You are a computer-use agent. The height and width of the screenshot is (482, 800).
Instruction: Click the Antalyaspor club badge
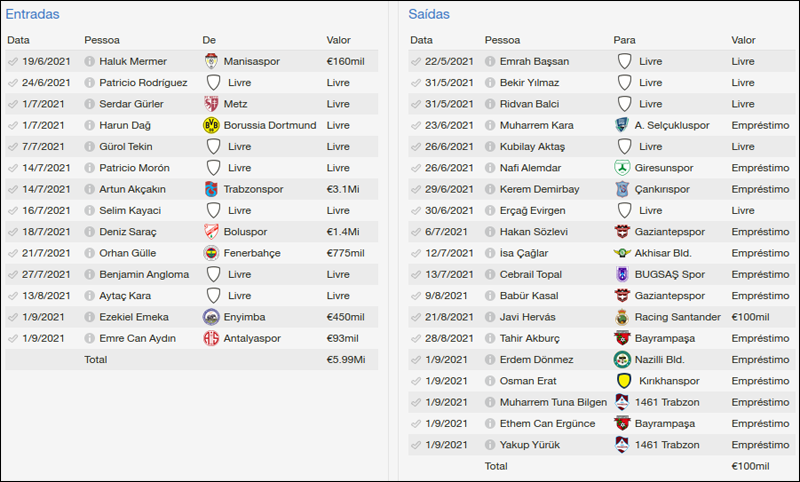(x=211, y=338)
